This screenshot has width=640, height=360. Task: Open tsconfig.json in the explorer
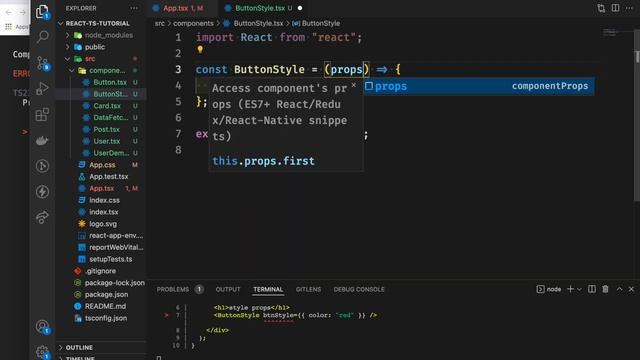106,318
